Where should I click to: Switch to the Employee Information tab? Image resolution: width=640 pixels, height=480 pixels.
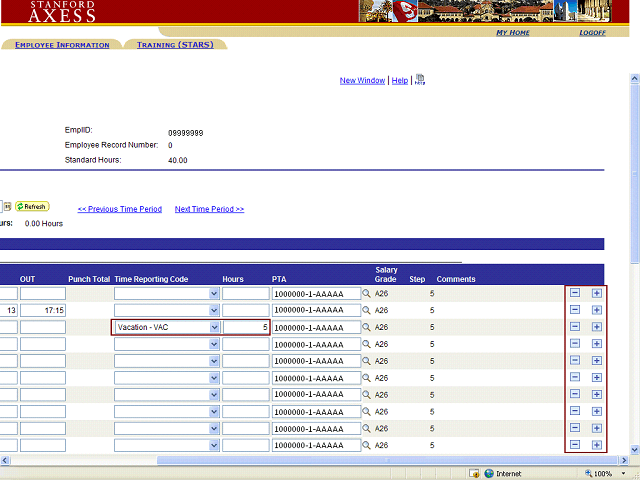pos(62,45)
